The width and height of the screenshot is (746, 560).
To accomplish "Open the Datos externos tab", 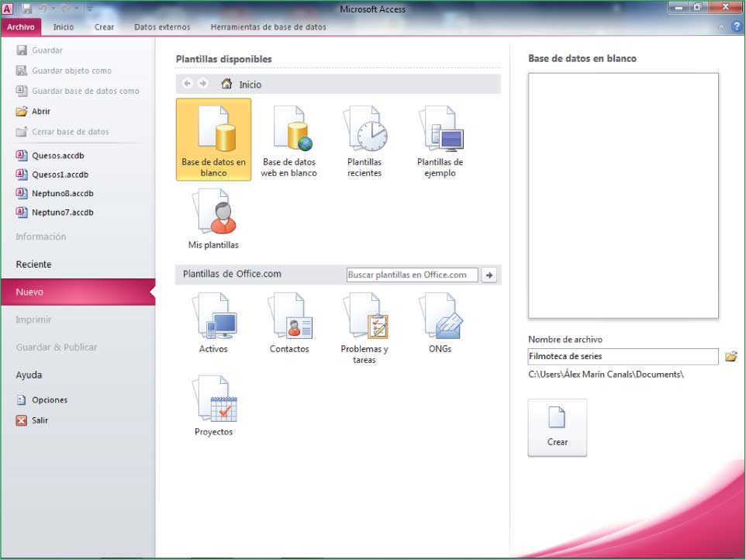I will pyautogui.click(x=162, y=27).
